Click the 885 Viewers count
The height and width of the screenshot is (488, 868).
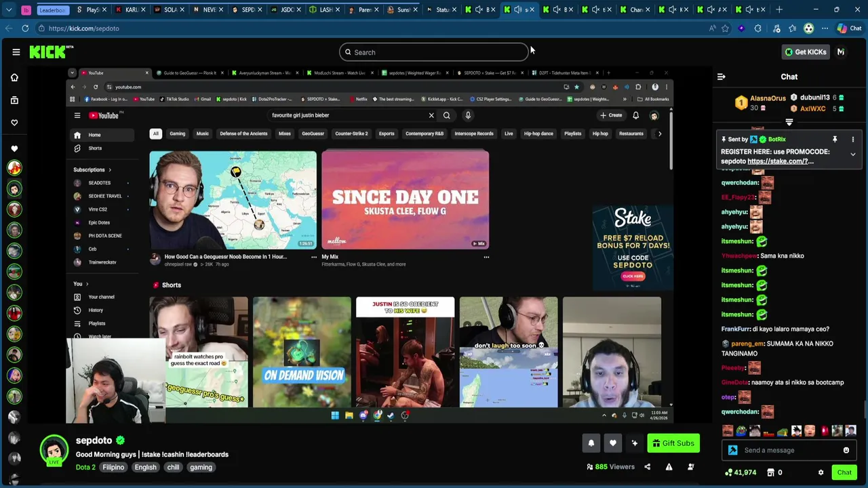coord(610,467)
